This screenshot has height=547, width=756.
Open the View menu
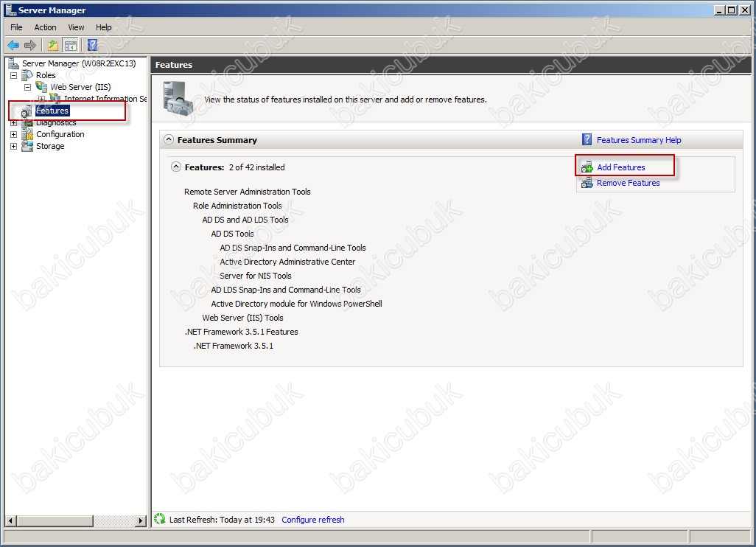[x=76, y=27]
